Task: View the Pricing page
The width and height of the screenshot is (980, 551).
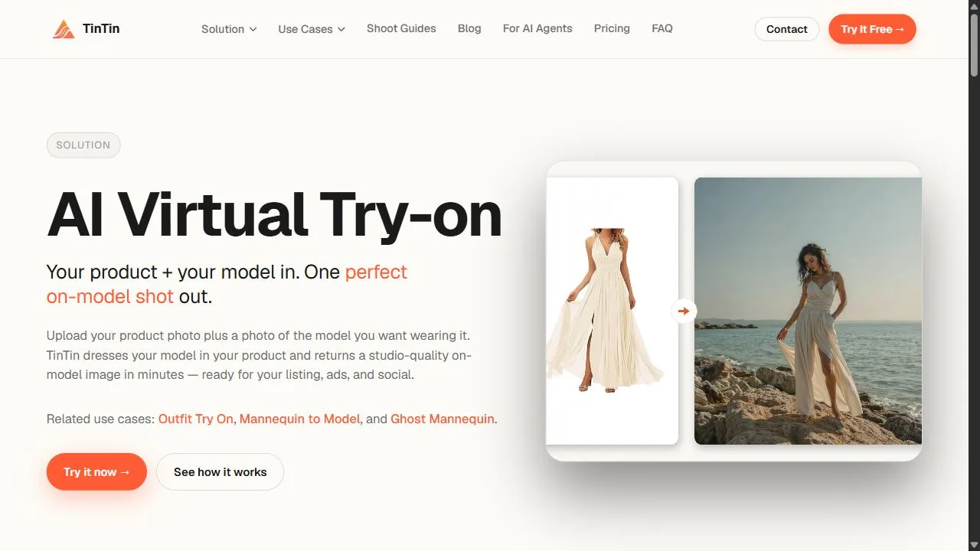Action: tap(612, 28)
